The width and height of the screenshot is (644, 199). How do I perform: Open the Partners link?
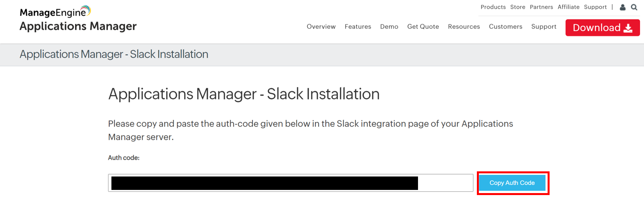(541, 7)
